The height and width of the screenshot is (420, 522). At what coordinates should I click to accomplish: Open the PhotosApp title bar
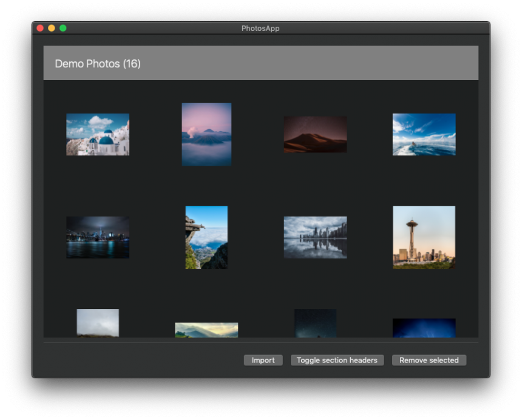[x=261, y=28]
